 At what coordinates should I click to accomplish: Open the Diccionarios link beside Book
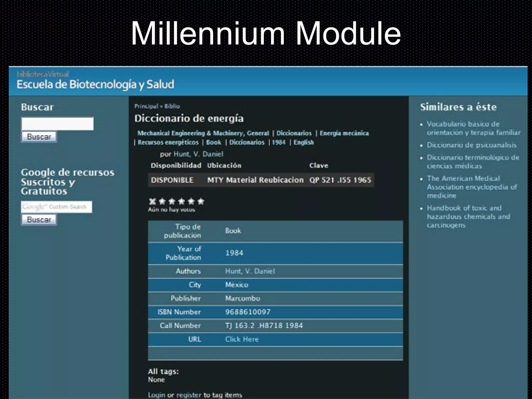pyautogui.click(x=247, y=142)
